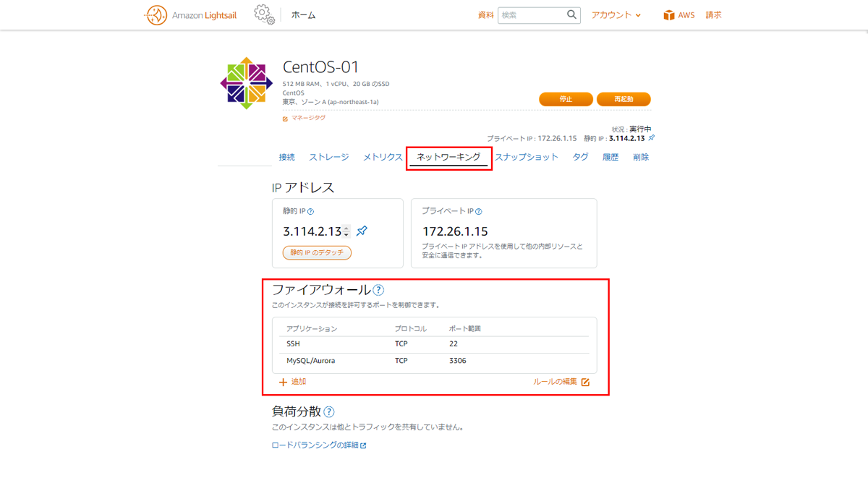
Task: Click the マネージタグ edit icon
Action: [x=284, y=118]
